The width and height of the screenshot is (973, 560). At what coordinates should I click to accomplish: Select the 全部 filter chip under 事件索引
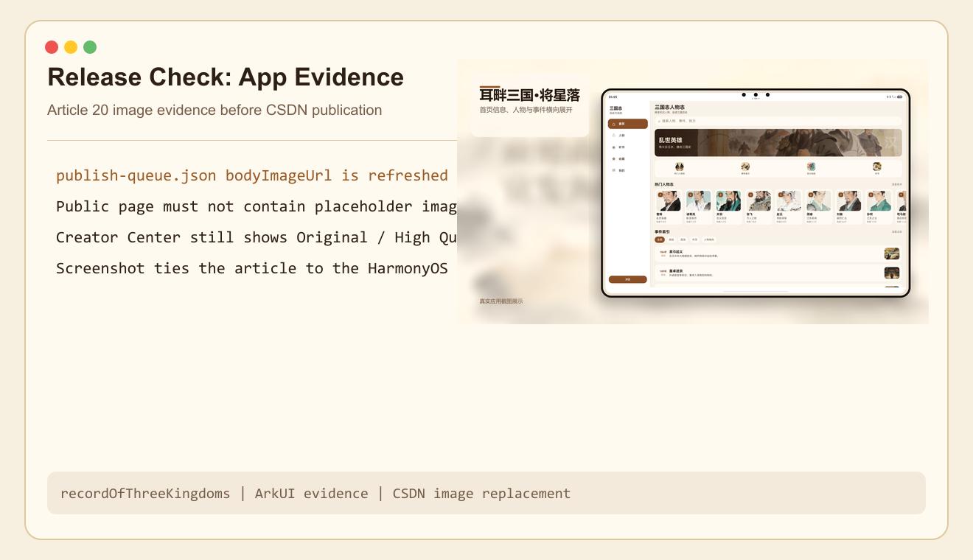[660, 239]
